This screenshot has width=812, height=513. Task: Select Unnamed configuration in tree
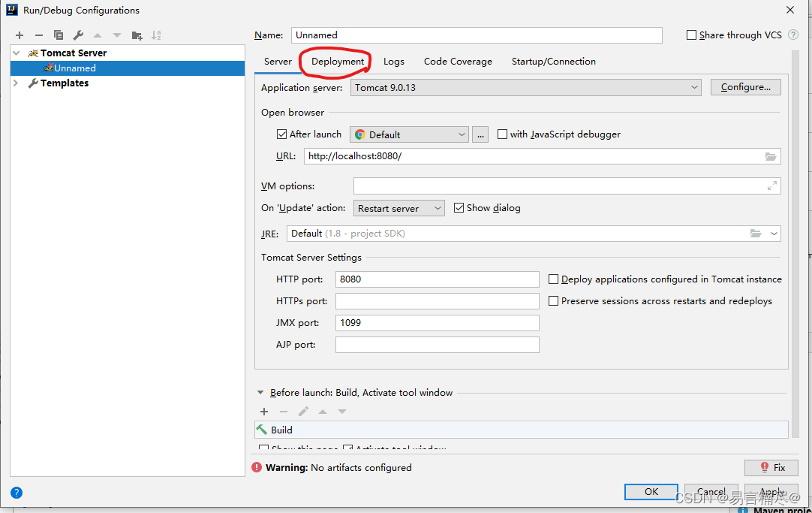[x=128, y=68]
